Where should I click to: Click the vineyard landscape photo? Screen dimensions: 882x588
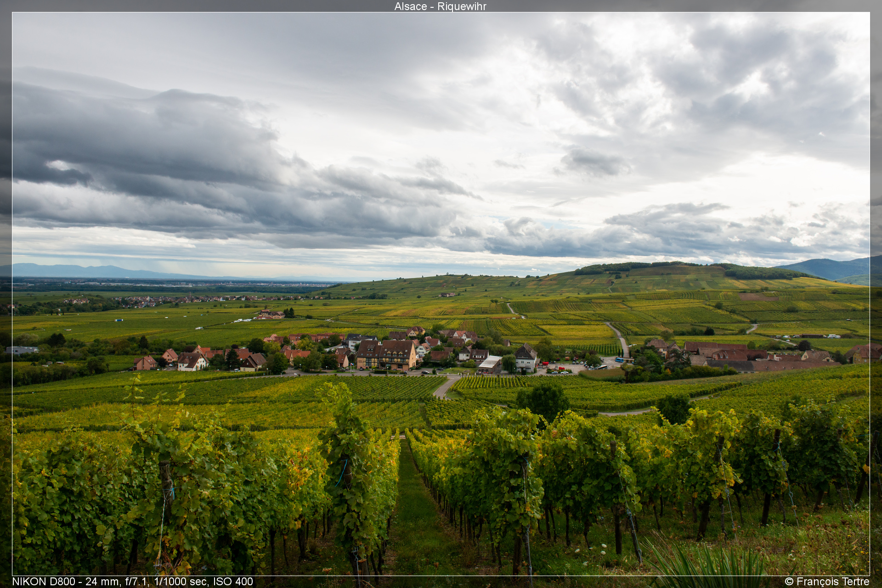click(x=441, y=294)
